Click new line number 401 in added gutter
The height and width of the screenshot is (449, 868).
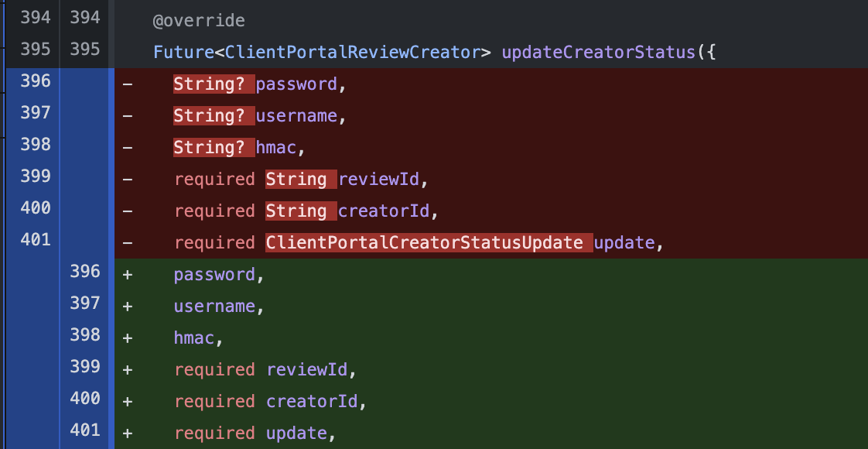[85, 430]
